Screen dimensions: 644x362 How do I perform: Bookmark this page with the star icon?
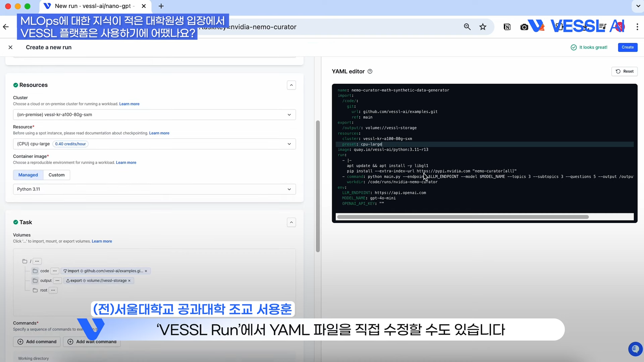tap(483, 27)
